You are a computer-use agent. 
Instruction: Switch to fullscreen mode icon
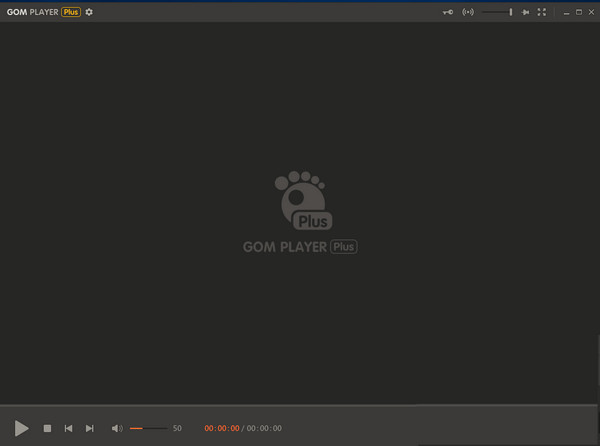541,12
